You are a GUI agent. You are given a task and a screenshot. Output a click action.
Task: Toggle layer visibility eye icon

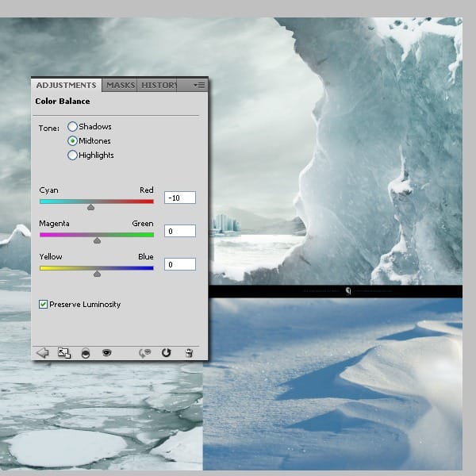coord(107,352)
